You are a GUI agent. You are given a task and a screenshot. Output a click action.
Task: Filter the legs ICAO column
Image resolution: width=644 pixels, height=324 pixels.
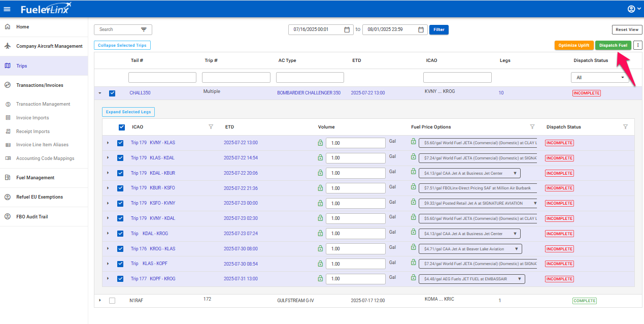click(x=211, y=127)
